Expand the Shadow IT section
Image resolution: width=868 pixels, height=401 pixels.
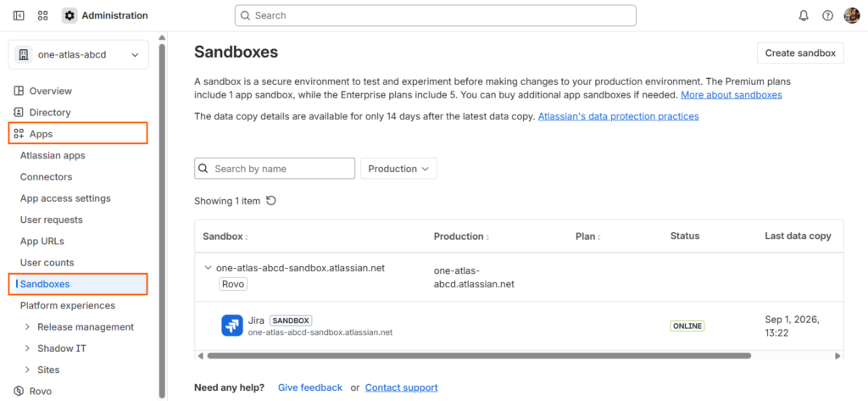point(27,348)
